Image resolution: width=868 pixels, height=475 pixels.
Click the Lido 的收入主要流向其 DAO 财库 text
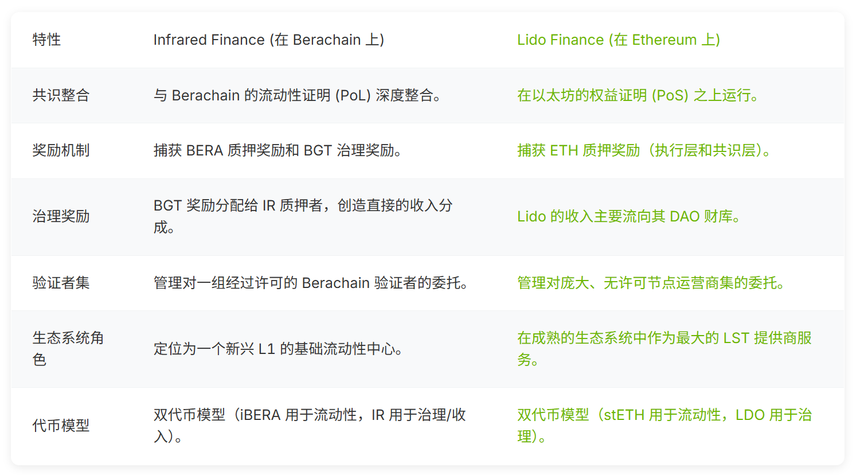628,216
